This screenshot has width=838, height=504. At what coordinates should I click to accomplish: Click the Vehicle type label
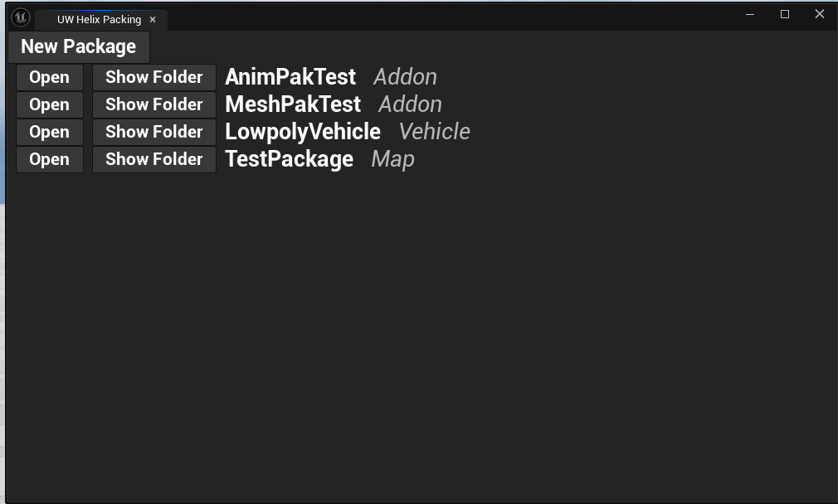coord(435,132)
